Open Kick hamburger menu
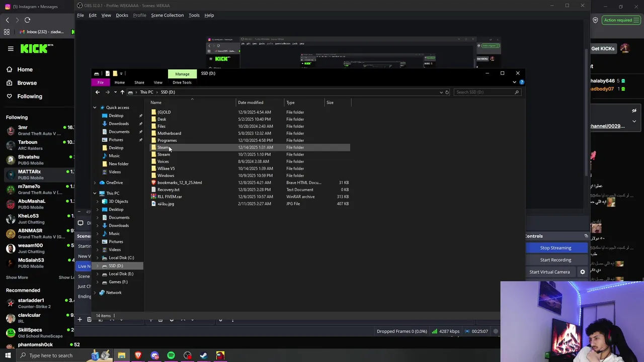 11,49
